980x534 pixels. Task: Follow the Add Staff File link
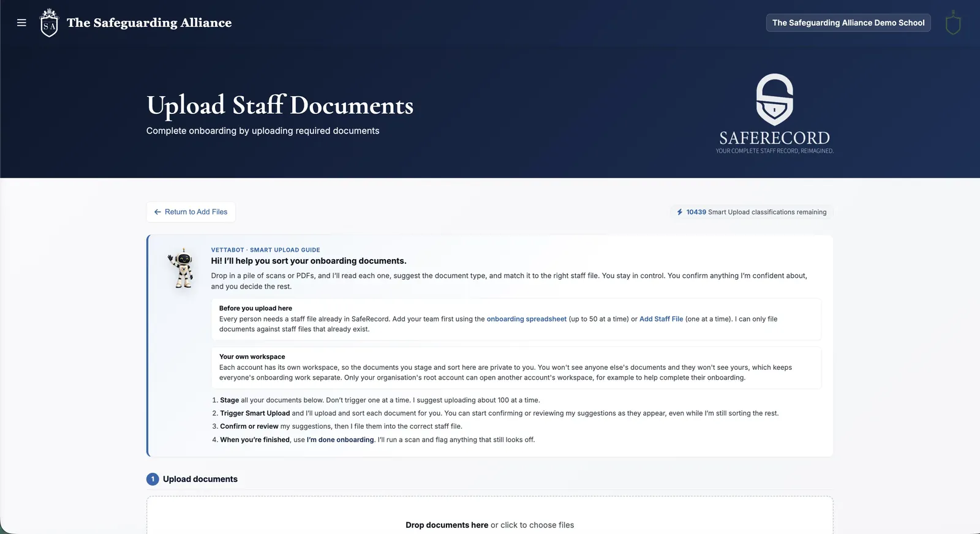click(x=661, y=319)
